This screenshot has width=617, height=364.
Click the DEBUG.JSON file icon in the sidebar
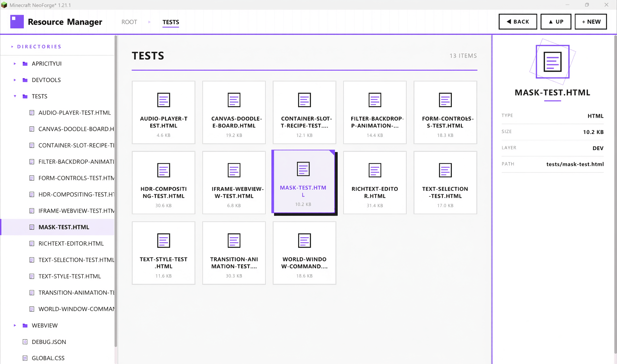25,342
